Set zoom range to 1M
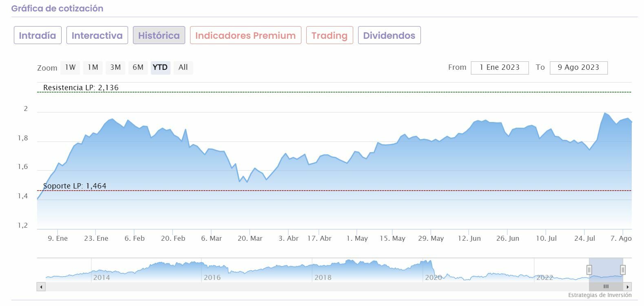This screenshot has height=306, width=644. pos(93,67)
